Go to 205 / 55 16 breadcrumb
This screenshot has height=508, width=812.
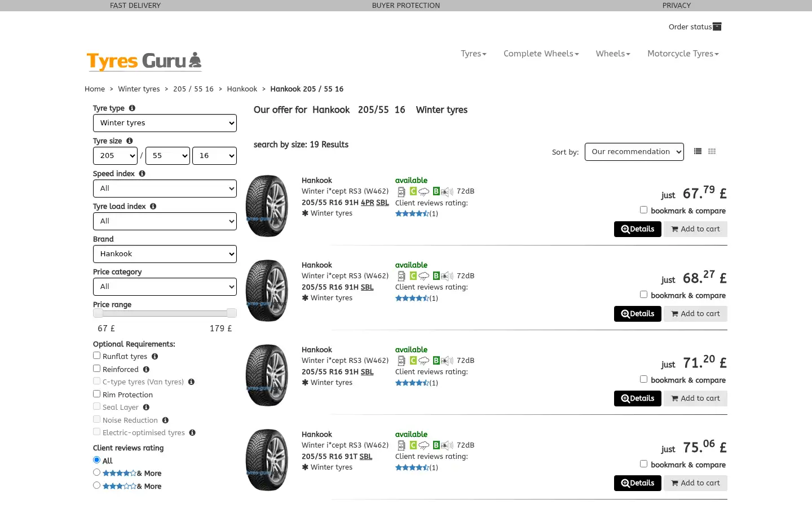click(193, 89)
